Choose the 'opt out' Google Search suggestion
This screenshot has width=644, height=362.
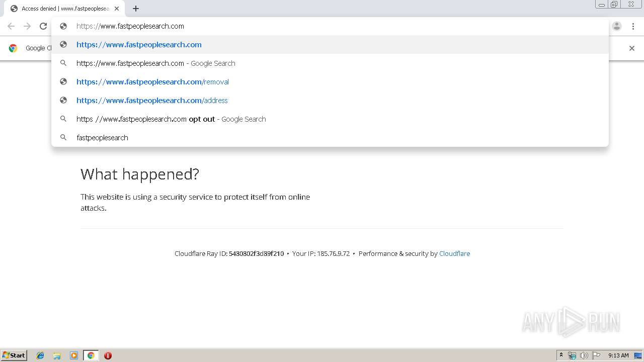pyautogui.click(x=330, y=119)
